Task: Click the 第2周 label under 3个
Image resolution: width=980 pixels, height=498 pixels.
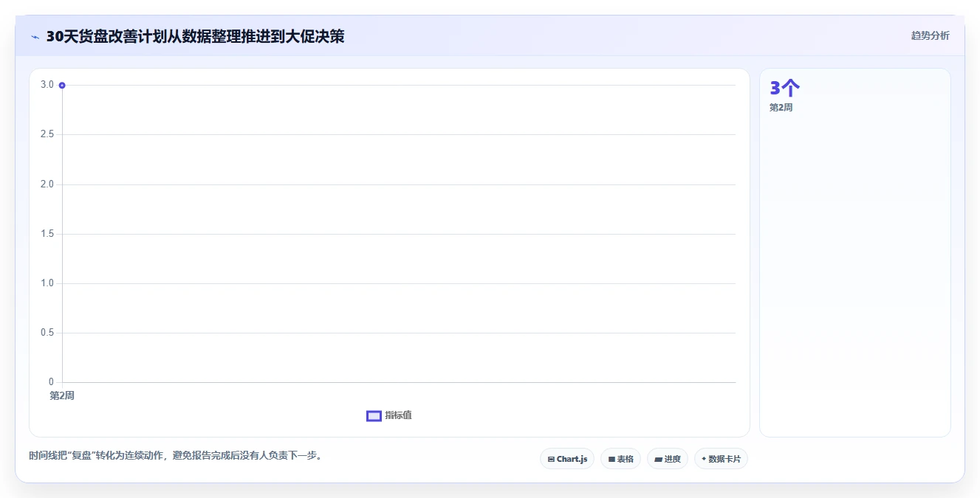Action: pos(781,108)
